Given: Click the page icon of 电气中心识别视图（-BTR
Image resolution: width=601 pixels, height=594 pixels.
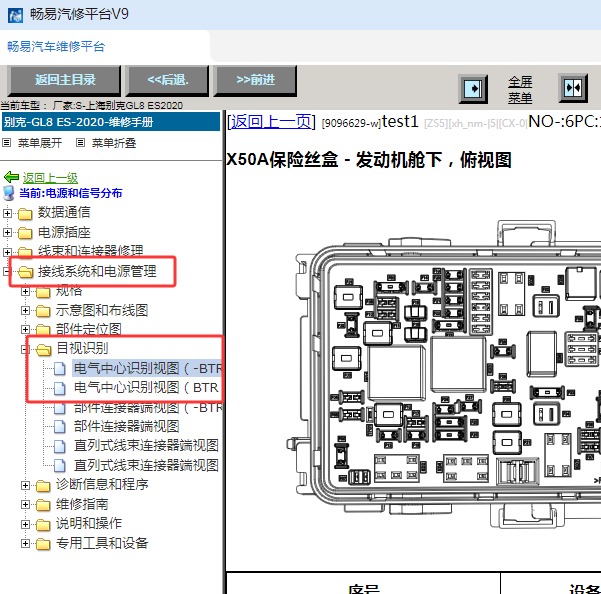Looking at the screenshot, I should pos(59,369).
